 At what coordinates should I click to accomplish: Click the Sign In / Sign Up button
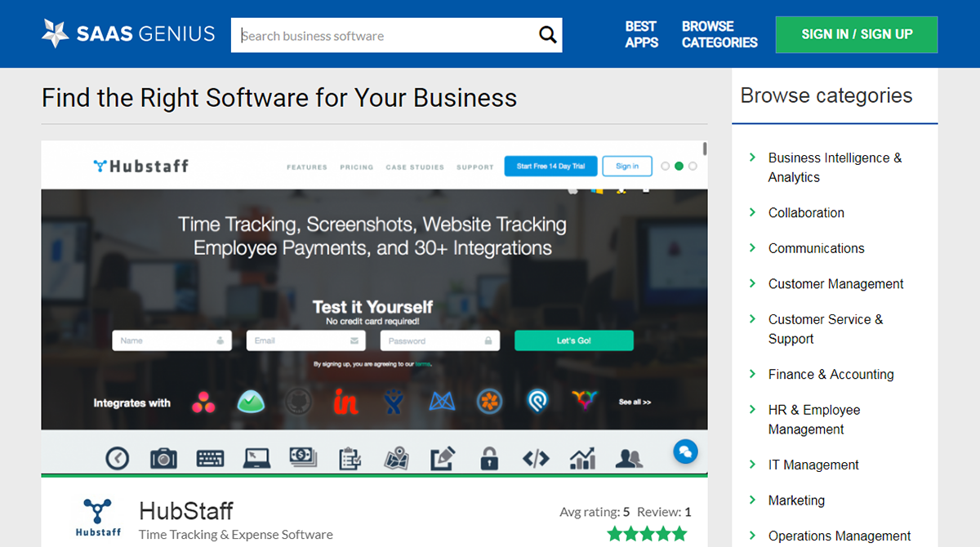coord(857,34)
